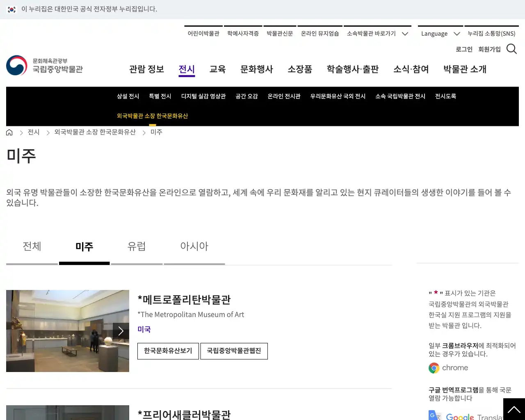Switch to the 유럽 tab
Image resolution: width=525 pixels, height=420 pixels.
click(x=137, y=247)
